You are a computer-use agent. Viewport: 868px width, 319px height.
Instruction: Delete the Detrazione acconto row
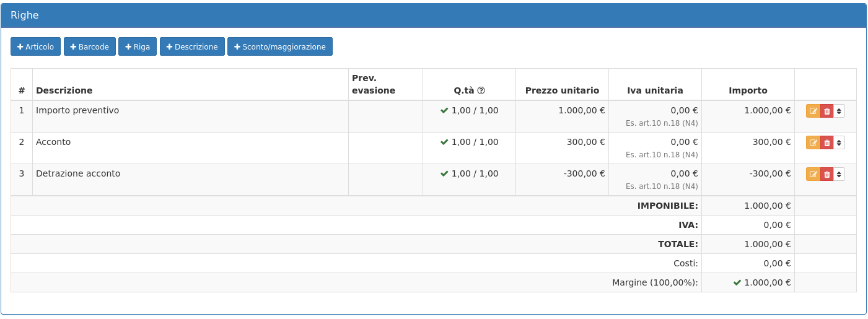(826, 174)
